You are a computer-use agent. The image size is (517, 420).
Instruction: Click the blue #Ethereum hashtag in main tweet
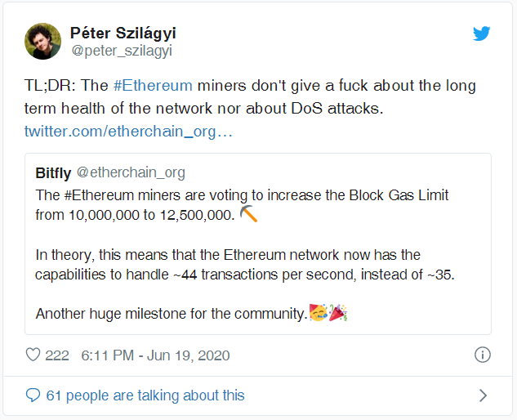(x=153, y=86)
